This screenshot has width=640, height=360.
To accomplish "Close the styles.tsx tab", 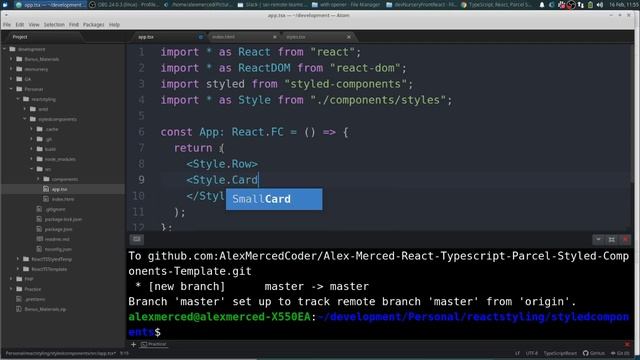I will click(x=349, y=37).
